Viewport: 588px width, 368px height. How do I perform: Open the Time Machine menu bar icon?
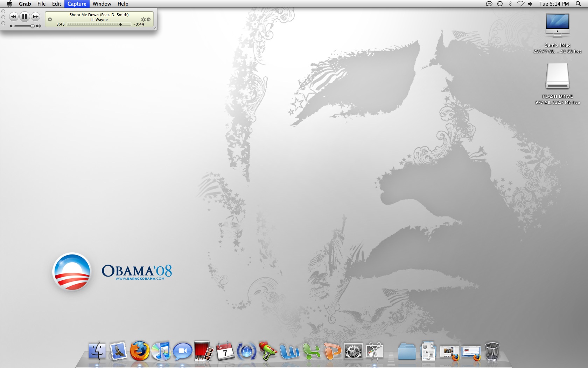pos(500,4)
